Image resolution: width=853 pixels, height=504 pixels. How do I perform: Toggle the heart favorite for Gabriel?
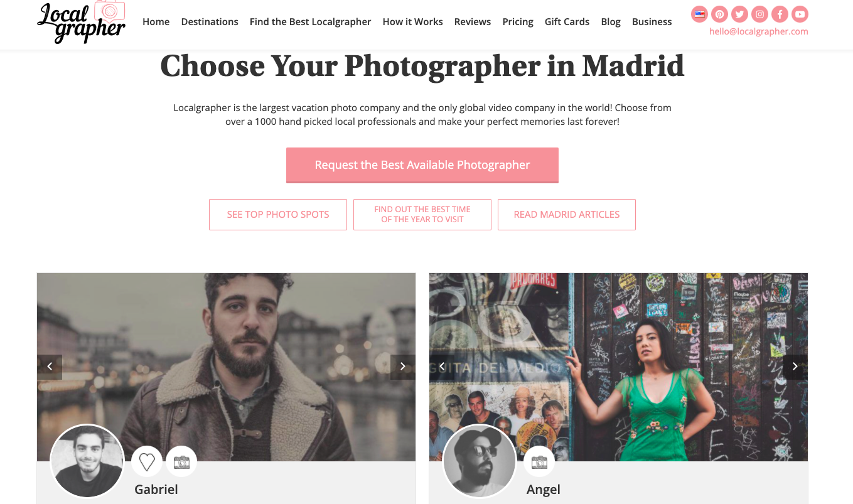147,462
